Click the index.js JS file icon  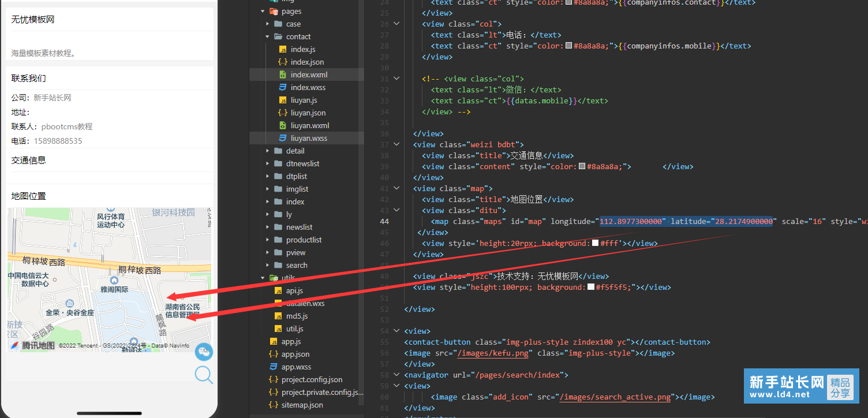(283, 49)
